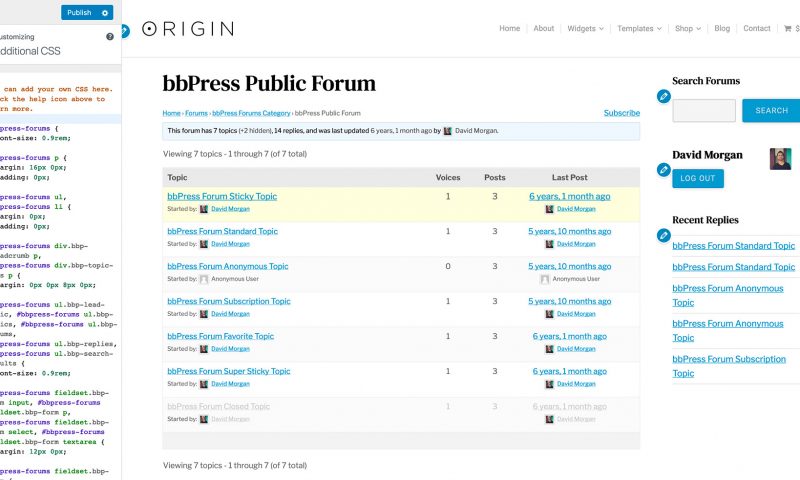Click the Publish button
Image resolution: width=800 pixels, height=480 pixels.
coord(79,13)
